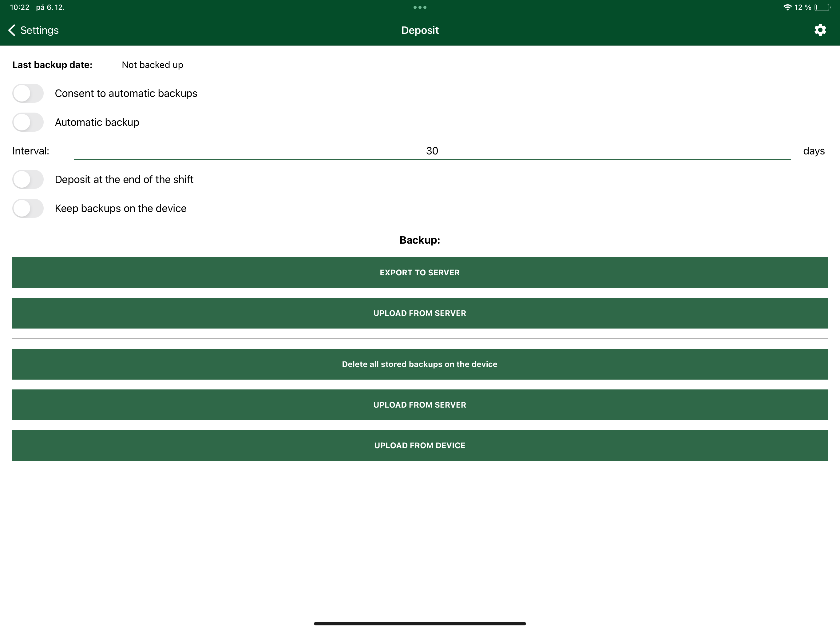Click Upload from Device
Screen dimensions: 840x630
[x=419, y=445]
